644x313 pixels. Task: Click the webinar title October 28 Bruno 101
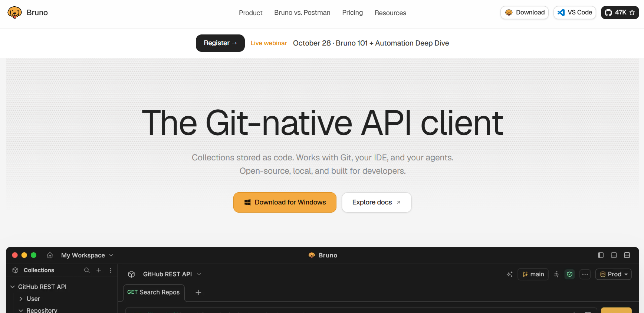click(371, 43)
